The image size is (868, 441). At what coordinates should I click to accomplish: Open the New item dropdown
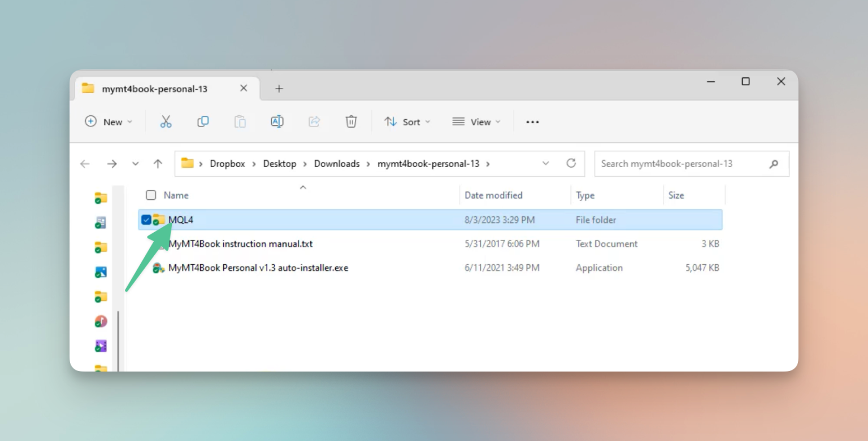tap(108, 122)
